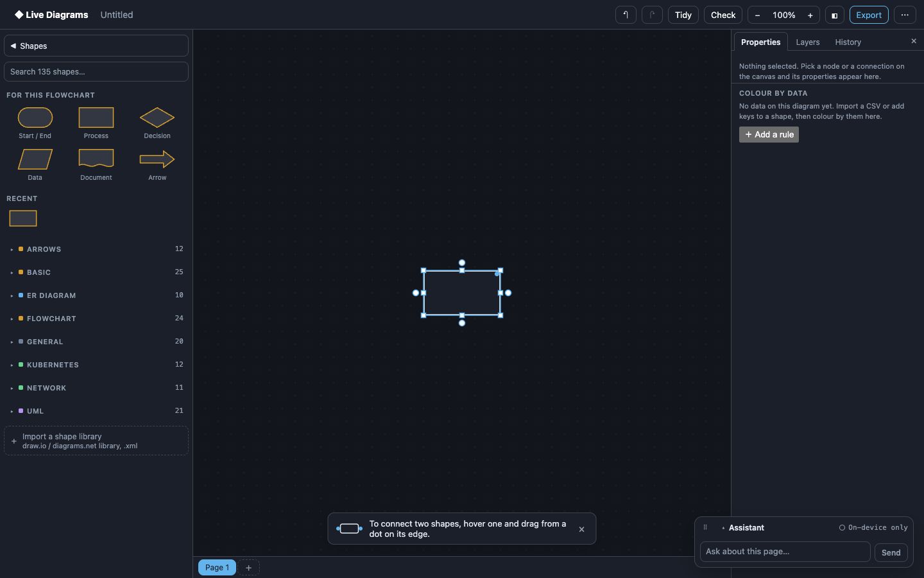Focus the Search 135 shapes field
Screen dimensions: 924x578
tap(96, 71)
